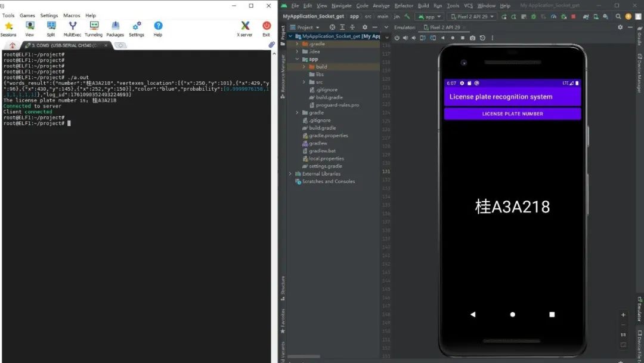Open Pixel 2 API 29 device dropdown
This screenshot has width=644, height=363.
[x=472, y=17]
